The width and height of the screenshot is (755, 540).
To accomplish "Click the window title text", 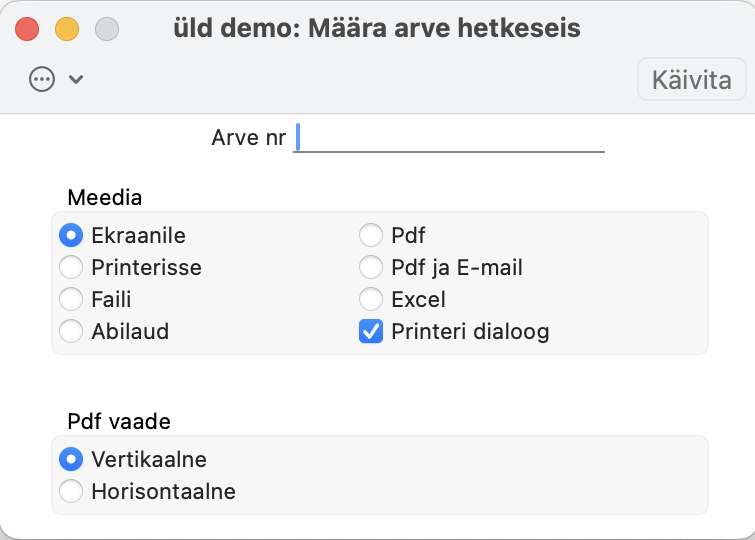I will pyautogui.click(x=376, y=28).
